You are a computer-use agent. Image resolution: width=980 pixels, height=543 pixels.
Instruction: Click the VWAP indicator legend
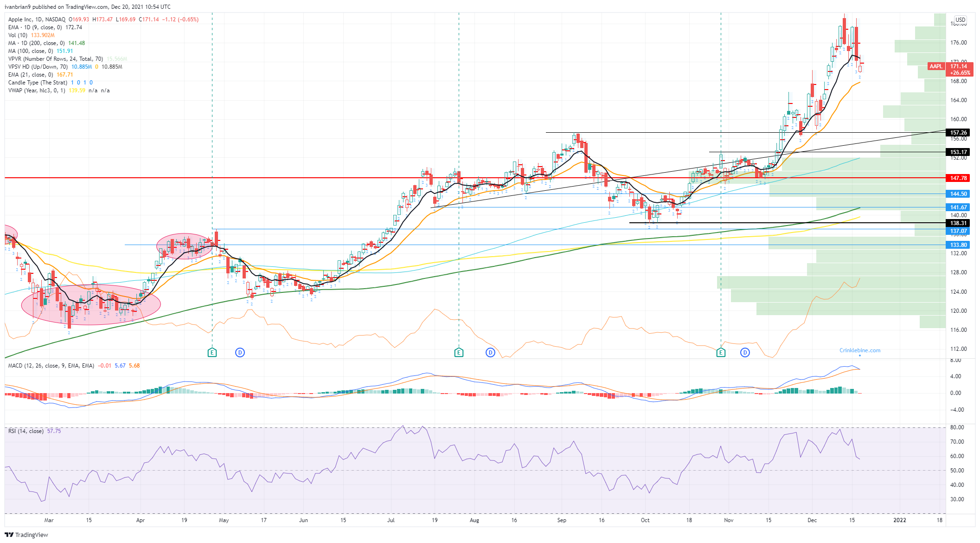click(59, 90)
